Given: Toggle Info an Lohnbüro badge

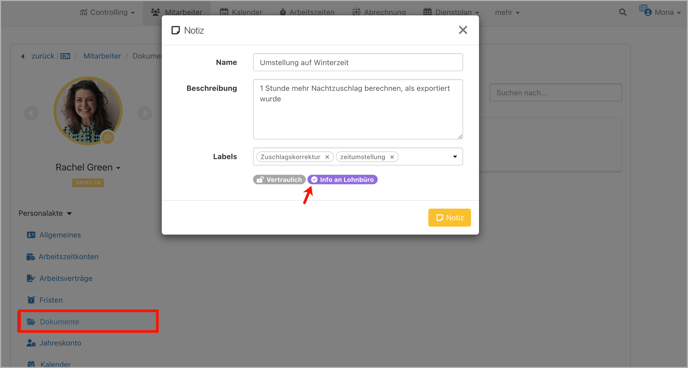Looking at the screenshot, I should (x=342, y=180).
